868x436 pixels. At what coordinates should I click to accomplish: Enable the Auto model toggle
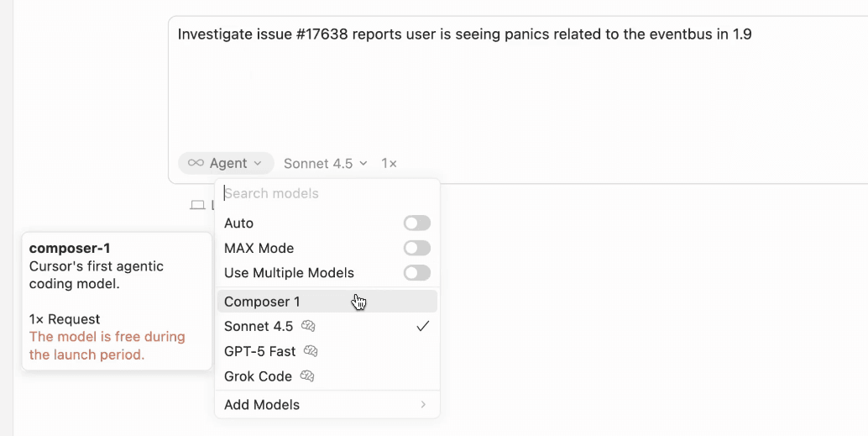point(416,223)
